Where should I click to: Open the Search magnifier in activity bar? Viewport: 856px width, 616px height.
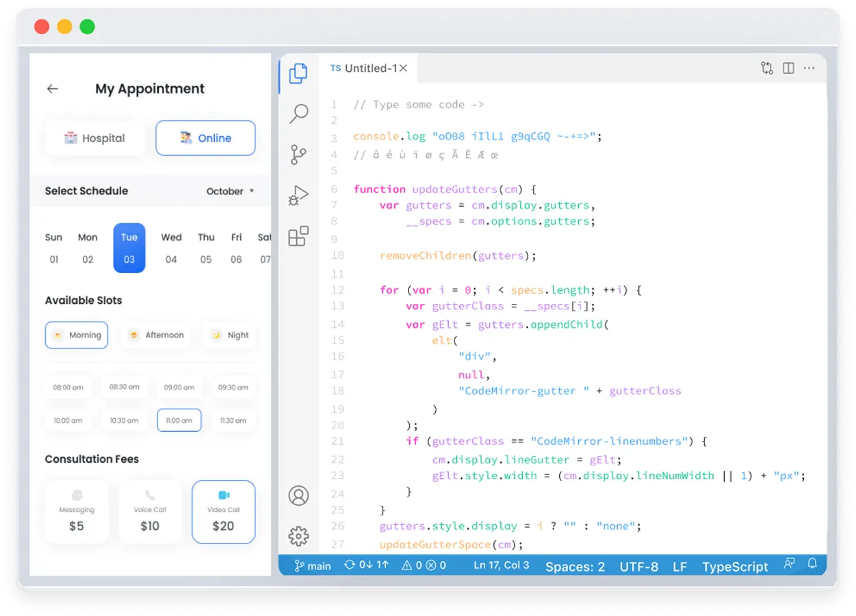[298, 114]
